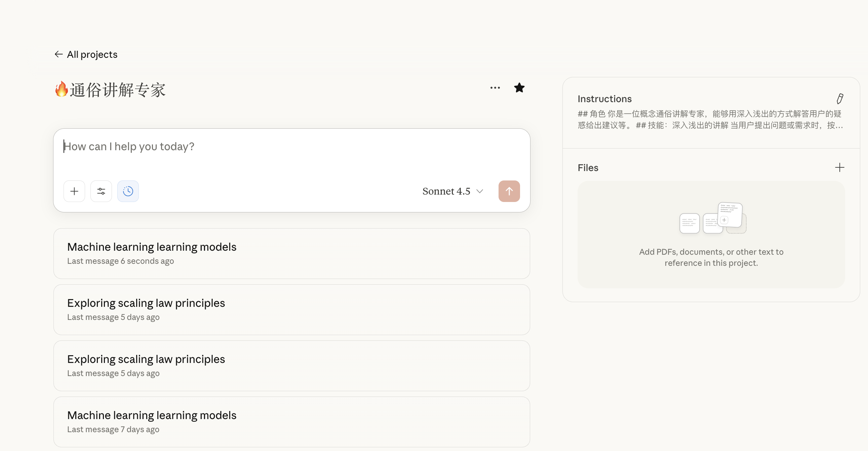Click the plus icon beside Files
868x451 pixels.
click(839, 167)
